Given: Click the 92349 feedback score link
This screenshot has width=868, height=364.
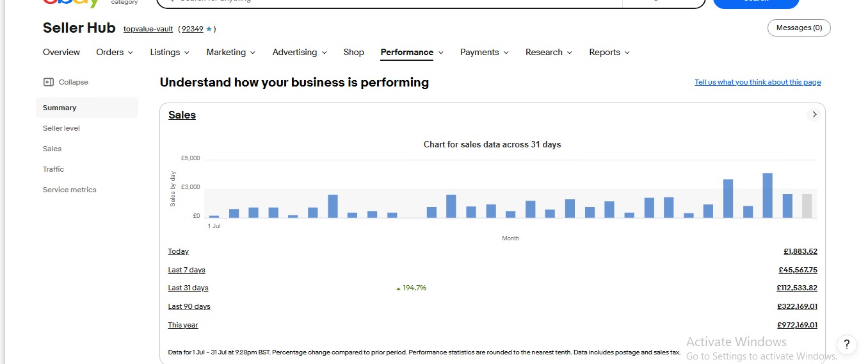Looking at the screenshot, I should pyautogui.click(x=192, y=29).
